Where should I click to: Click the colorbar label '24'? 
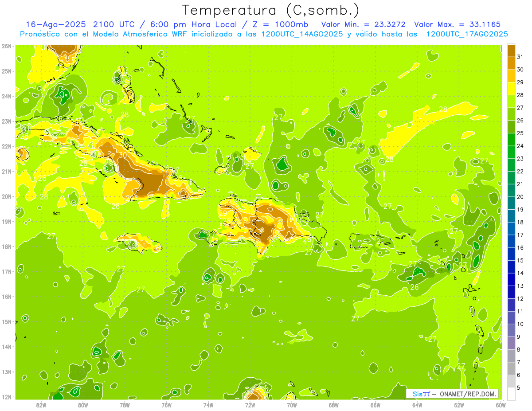pyautogui.click(x=520, y=146)
